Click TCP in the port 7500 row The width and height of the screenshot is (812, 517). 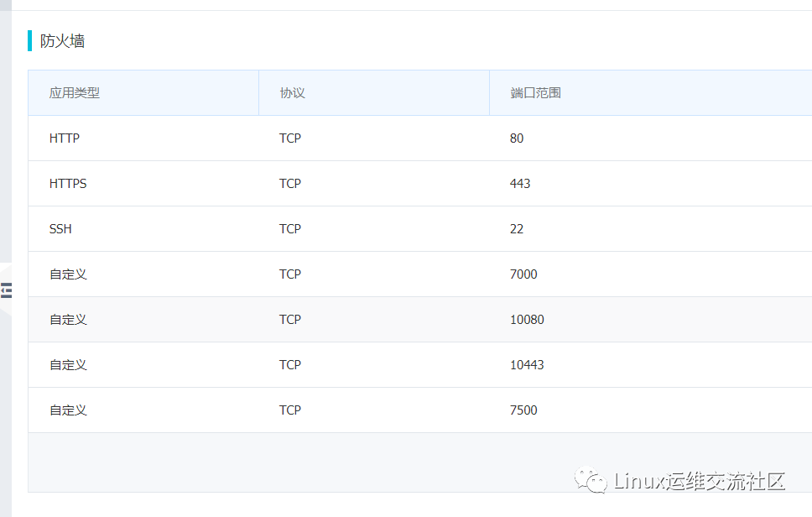[x=290, y=410]
